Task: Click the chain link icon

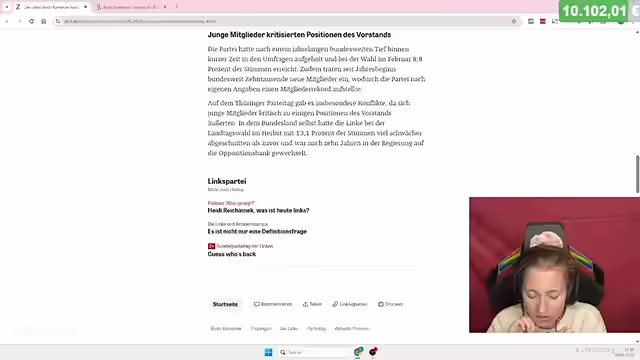Action: pos(335,304)
